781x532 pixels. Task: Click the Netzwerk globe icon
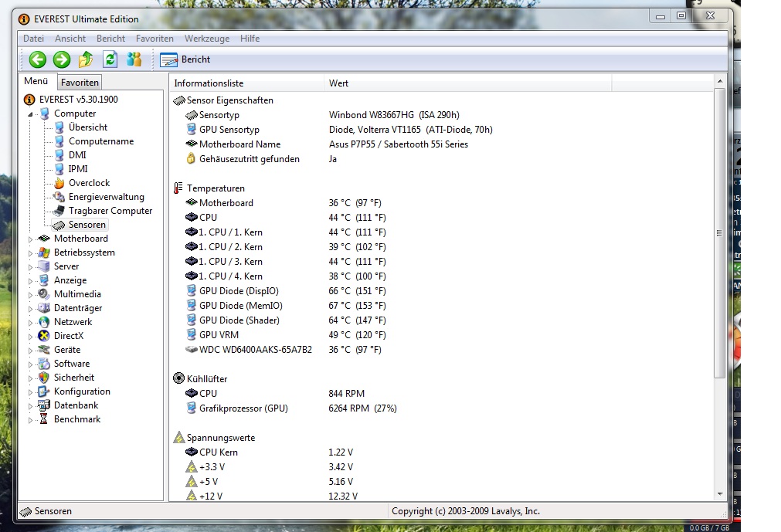44,322
